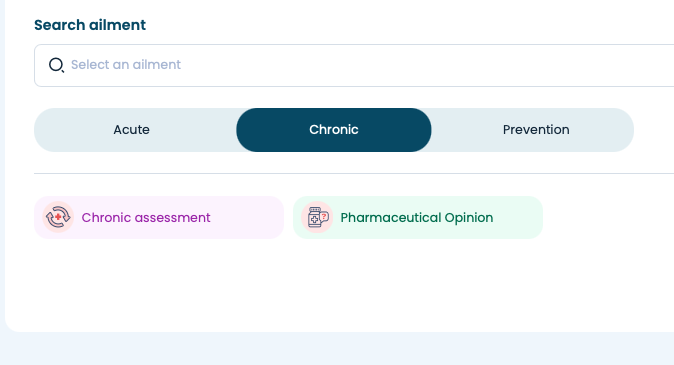This screenshot has height=365, width=674.
Task: Click the Chronic assessment purple text label
Action: [x=146, y=218]
